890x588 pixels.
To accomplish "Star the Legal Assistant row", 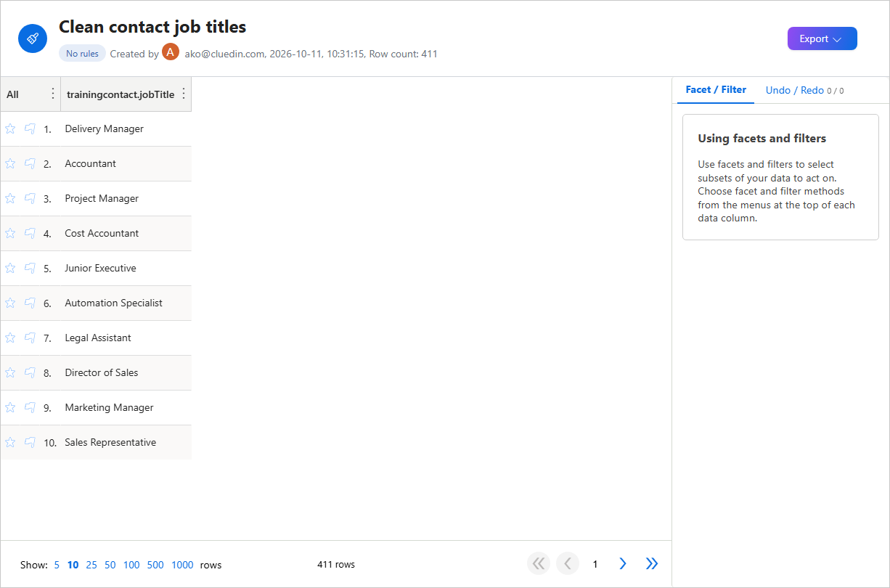I will 10,338.
